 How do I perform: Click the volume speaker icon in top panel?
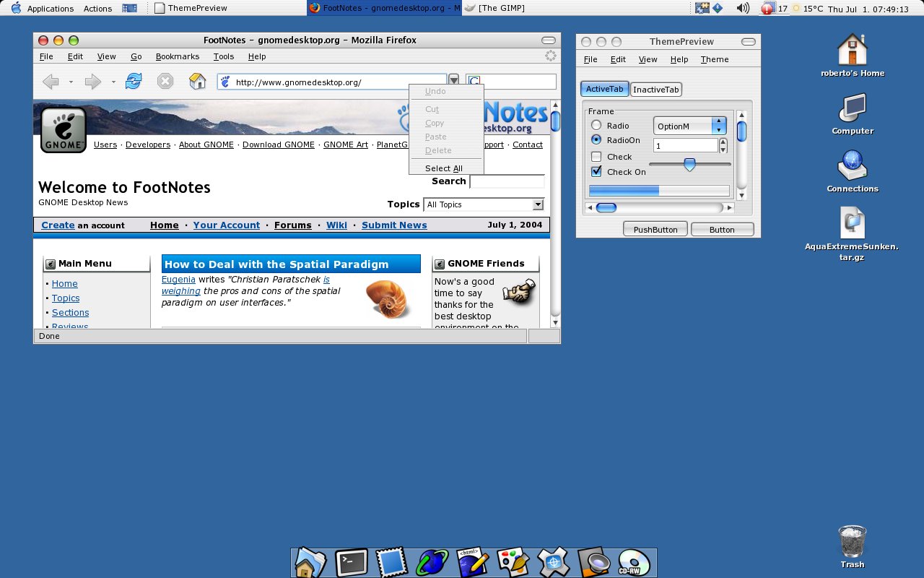742,8
